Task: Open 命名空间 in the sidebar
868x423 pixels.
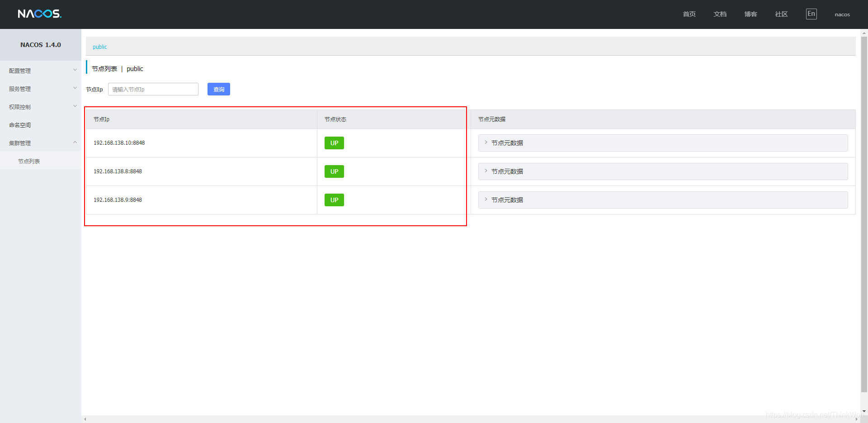Action: click(41, 125)
